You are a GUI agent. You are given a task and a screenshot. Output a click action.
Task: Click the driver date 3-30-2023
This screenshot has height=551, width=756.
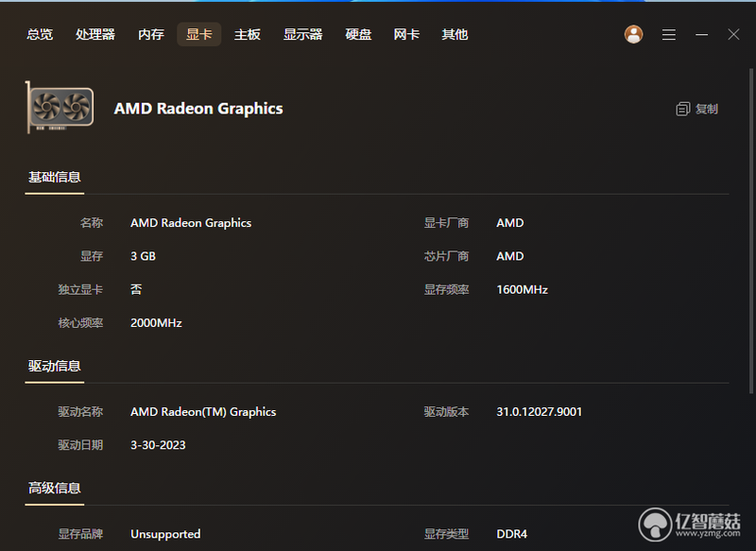(x=158, y=445)
